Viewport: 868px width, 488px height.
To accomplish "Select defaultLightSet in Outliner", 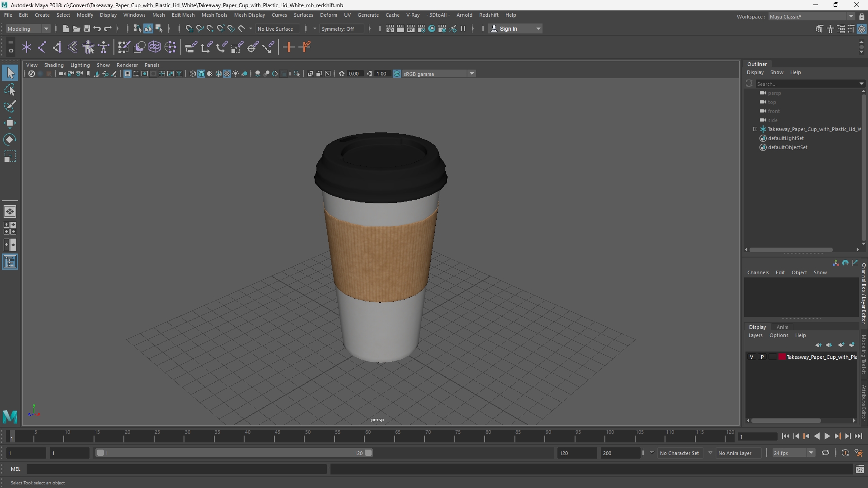I will (x=786, y=138).
